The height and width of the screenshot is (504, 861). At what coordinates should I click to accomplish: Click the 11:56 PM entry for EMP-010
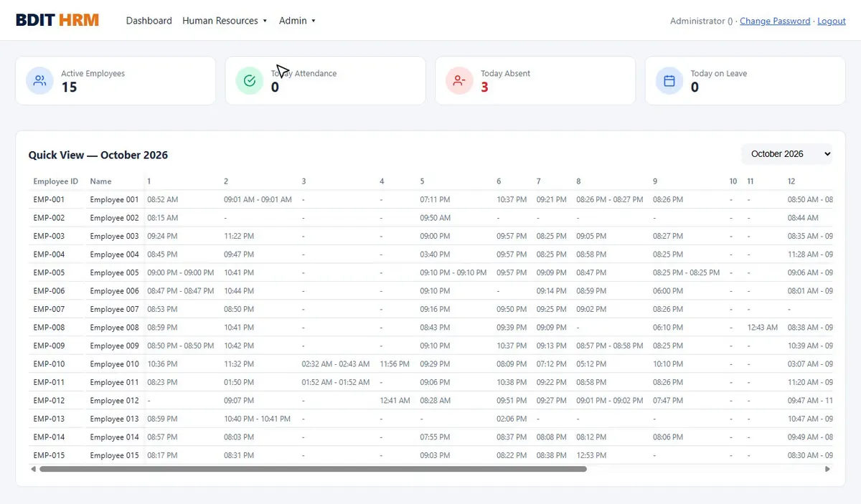395,364
